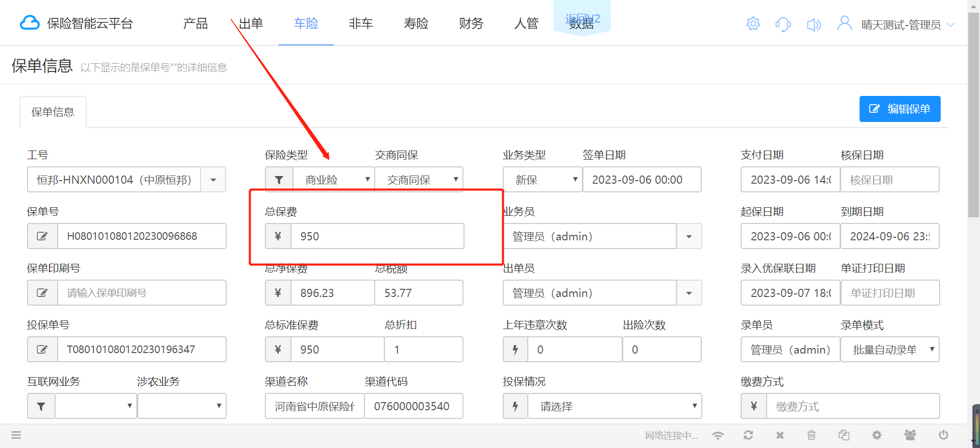The width and height of the screenshot is (980, 448).
Task: Click the gear icon in bottom bar
Action: click(x=877, y=435)
